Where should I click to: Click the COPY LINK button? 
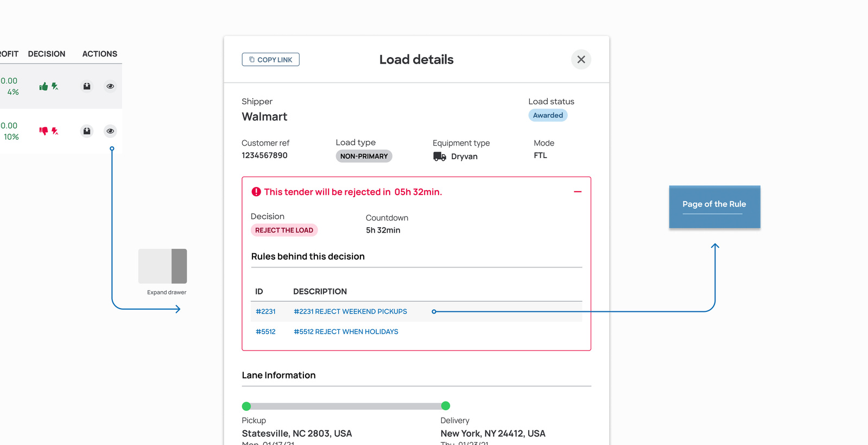coord(270,60)
